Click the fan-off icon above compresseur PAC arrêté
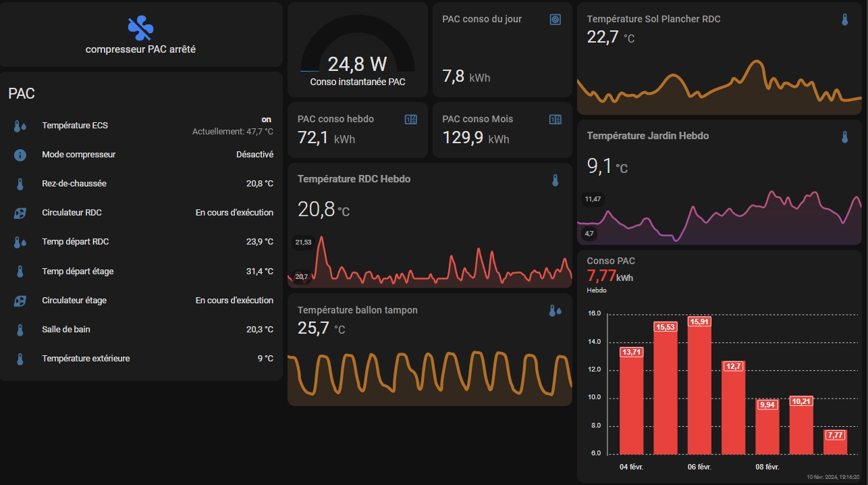Screen dimensions: 868x485 140,28
